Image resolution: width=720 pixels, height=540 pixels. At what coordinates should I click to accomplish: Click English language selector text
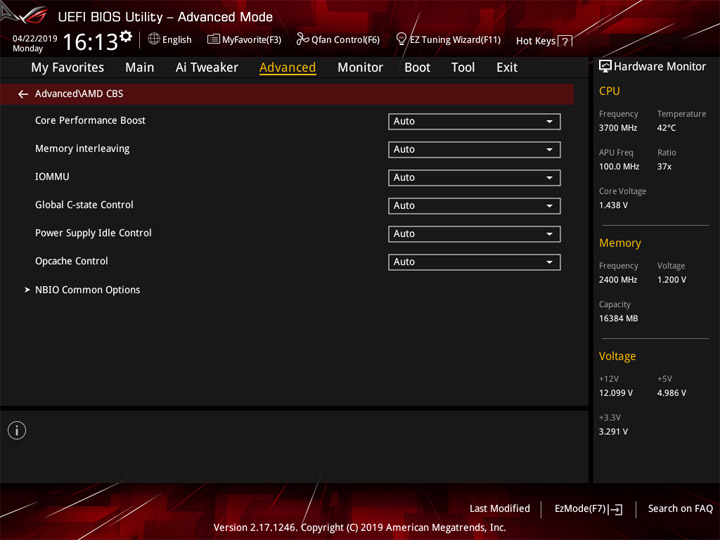[177, 40]
